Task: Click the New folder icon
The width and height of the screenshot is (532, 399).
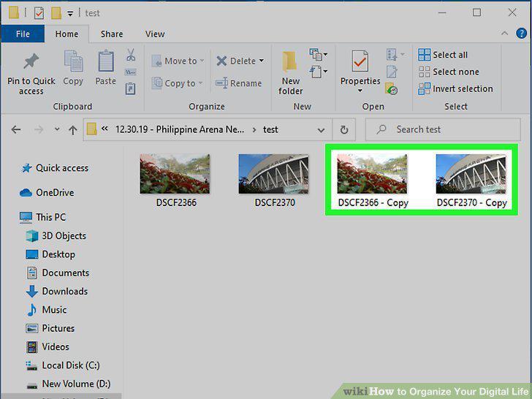Action: (290, 61)
